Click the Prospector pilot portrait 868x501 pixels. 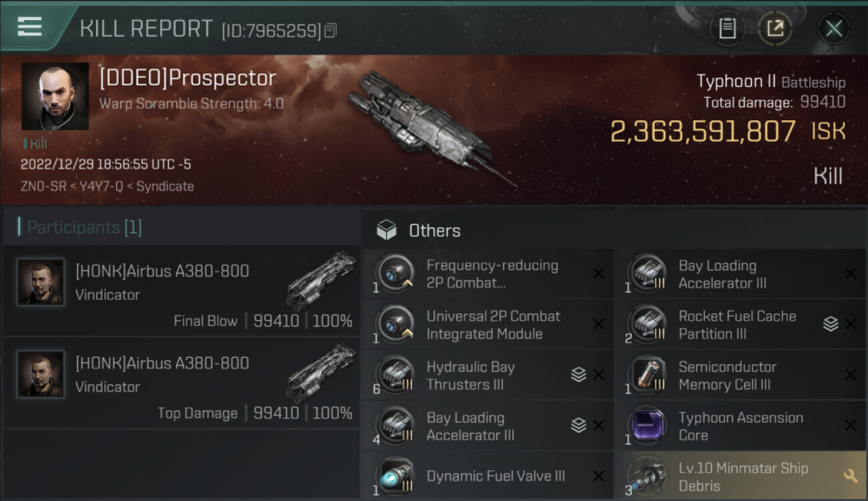[x=55, y=96]
